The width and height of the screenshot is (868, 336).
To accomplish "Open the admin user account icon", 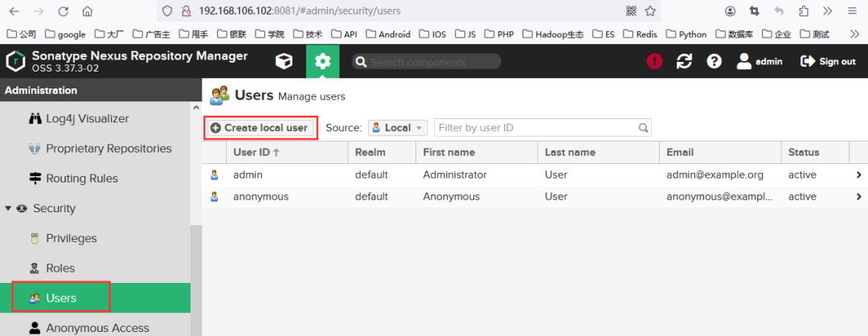I will click(744, 61).
